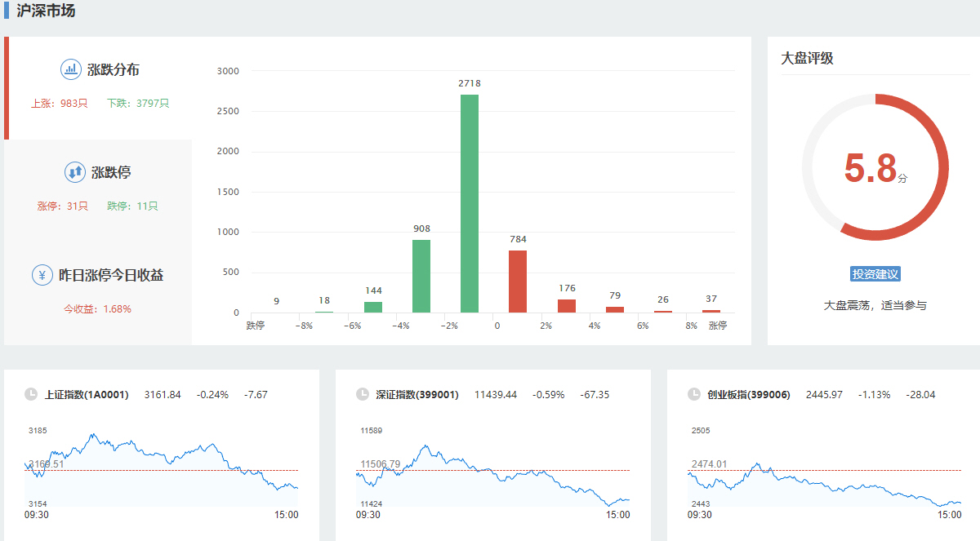The height and width of the screenshot is (541, 980).
Task: Click the 投资建议 button
Action: [x=875, y=274]
